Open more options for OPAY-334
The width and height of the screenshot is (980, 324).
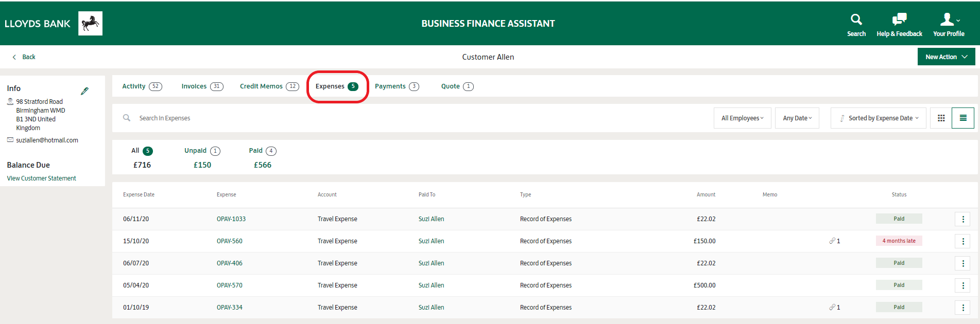coord(963,308)
